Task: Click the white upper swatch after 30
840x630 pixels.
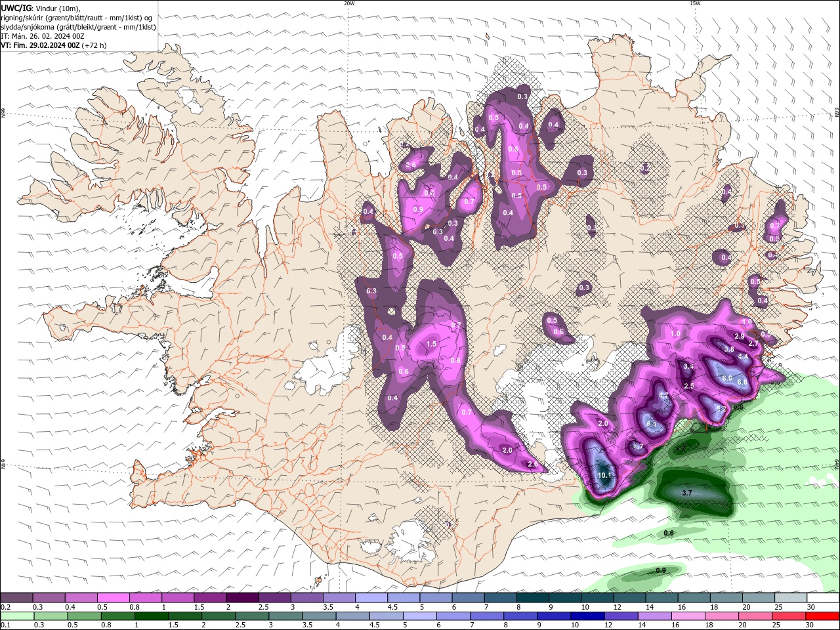Action: coord(824,598)
